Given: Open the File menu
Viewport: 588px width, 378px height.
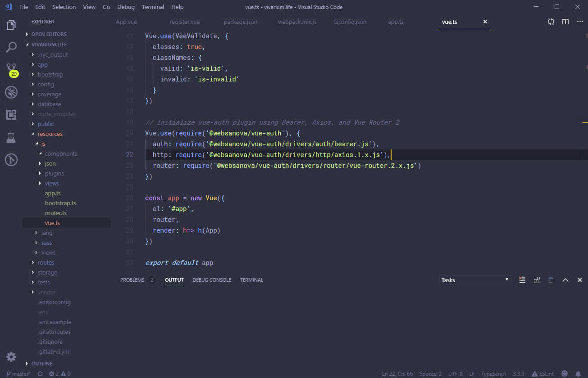Looking at the screenshot, I should tap(24, 7).
